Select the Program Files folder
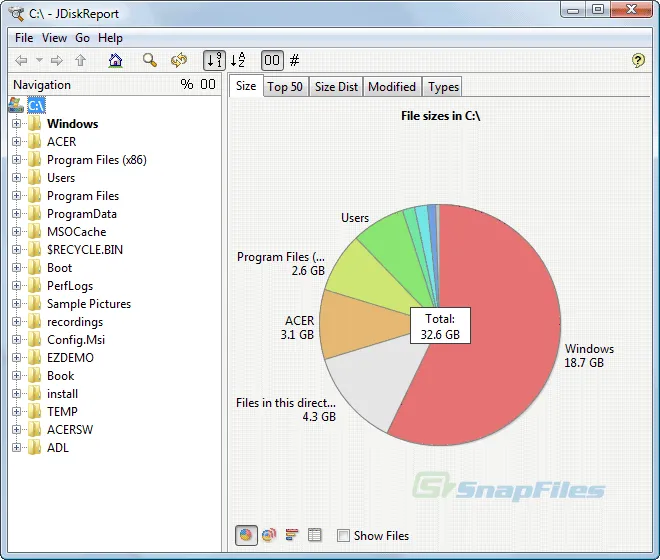 point(83,196)
